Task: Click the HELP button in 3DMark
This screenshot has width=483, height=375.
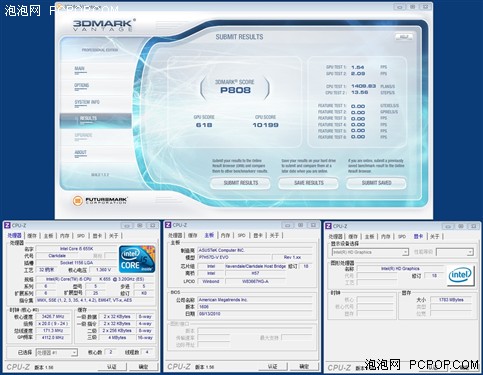Action: [404, 37]
